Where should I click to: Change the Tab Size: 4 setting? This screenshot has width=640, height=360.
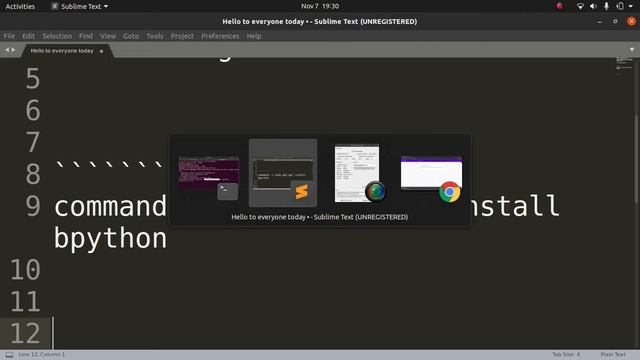(x=566, y=354)
